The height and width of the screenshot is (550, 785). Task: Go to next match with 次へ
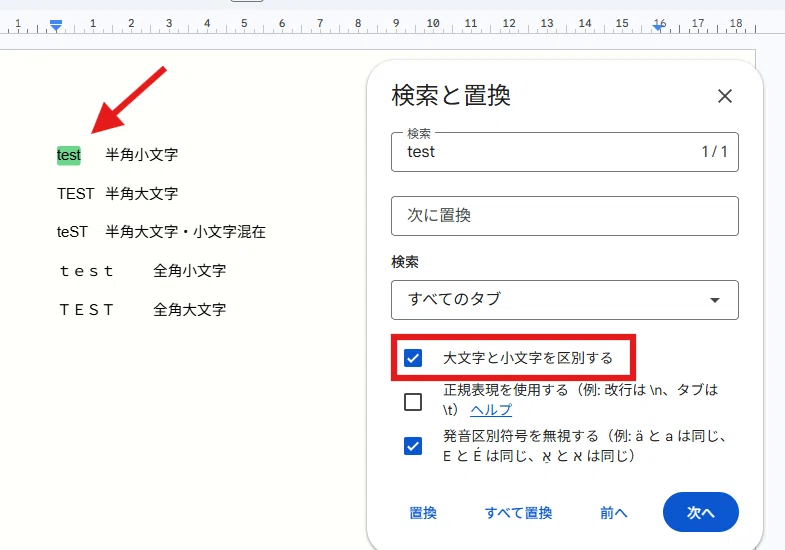700,512
